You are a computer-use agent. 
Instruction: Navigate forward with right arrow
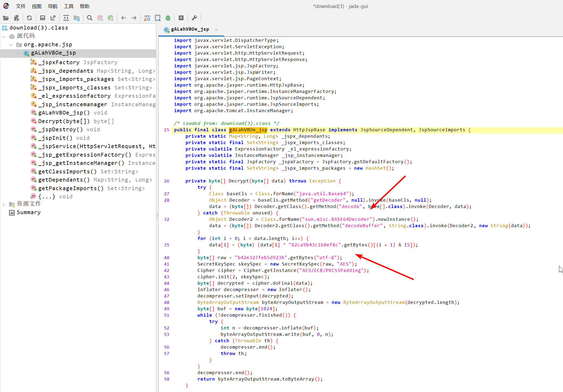[134, 18]
